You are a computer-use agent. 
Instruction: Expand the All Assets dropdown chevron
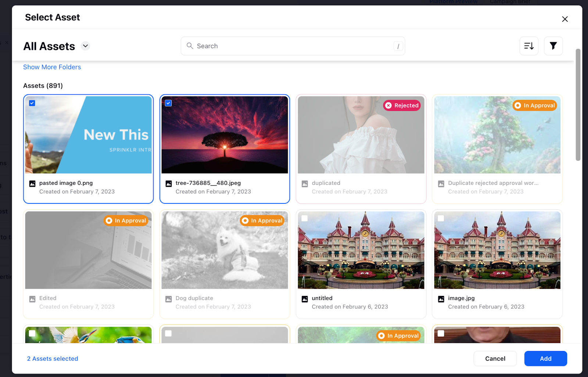click(85, 46)
